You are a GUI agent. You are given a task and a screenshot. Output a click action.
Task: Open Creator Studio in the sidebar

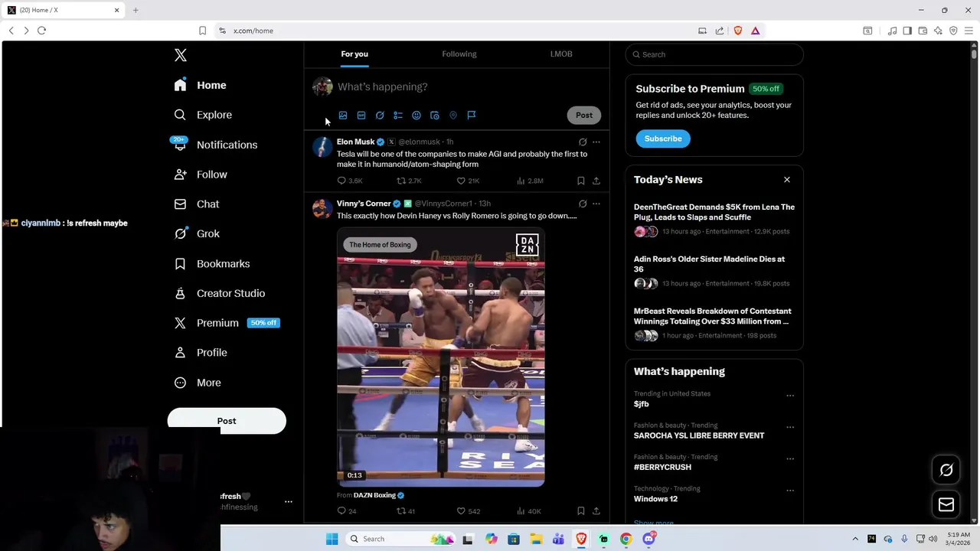pyautogui.click(x=220, y=293)
